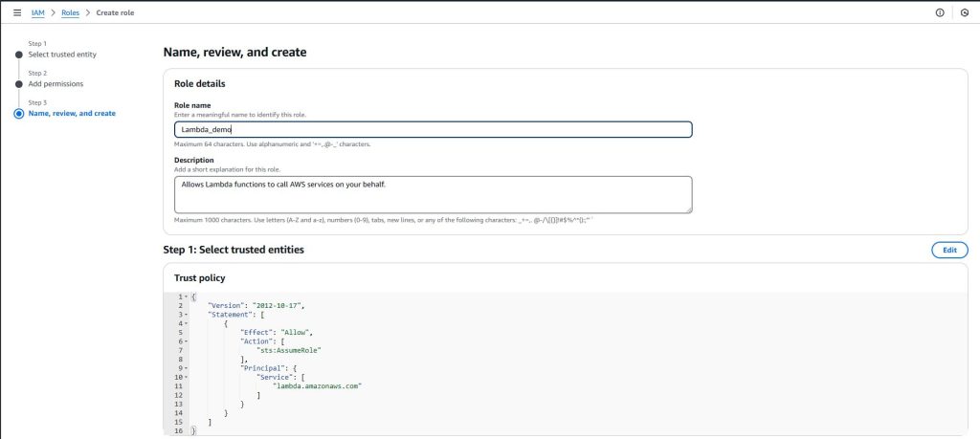
Task: Select 'Select trusted entity' step
Action: 62,55
